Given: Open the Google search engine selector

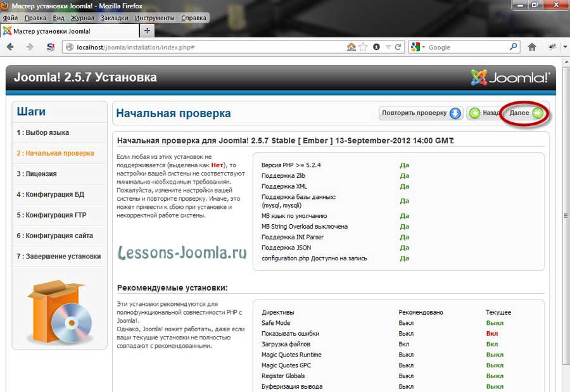Looking at the screenshot, I should 417,47.
